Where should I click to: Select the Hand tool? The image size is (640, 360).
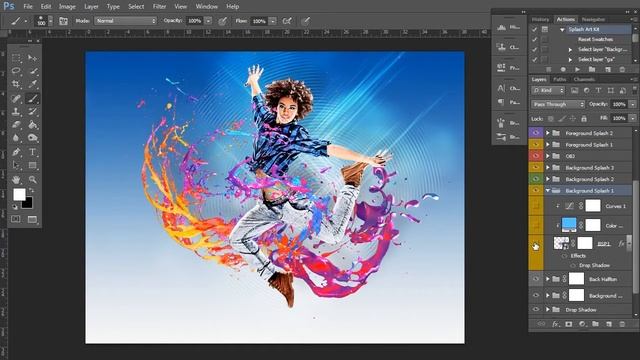[16, 179]
